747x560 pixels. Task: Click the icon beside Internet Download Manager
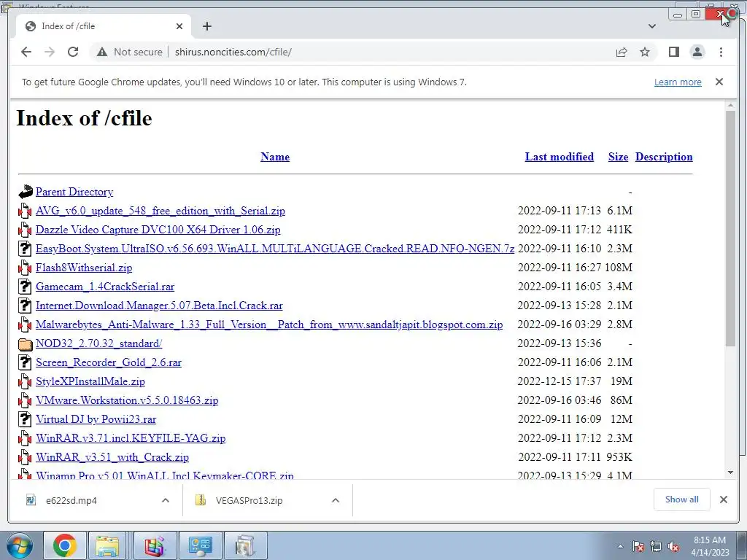pyautogui.click(x=25, y=306)
